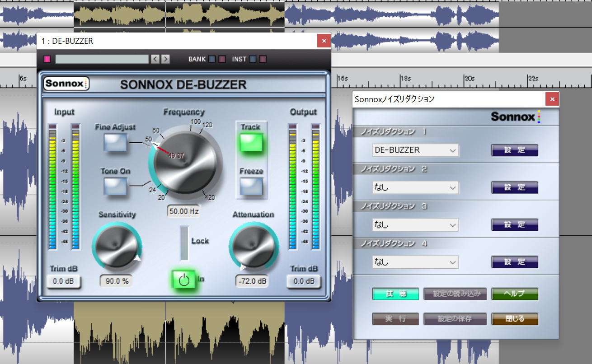This screenshot has height=364, width=592.
Task: Click the blue BANK square
Action: point(212,59)
